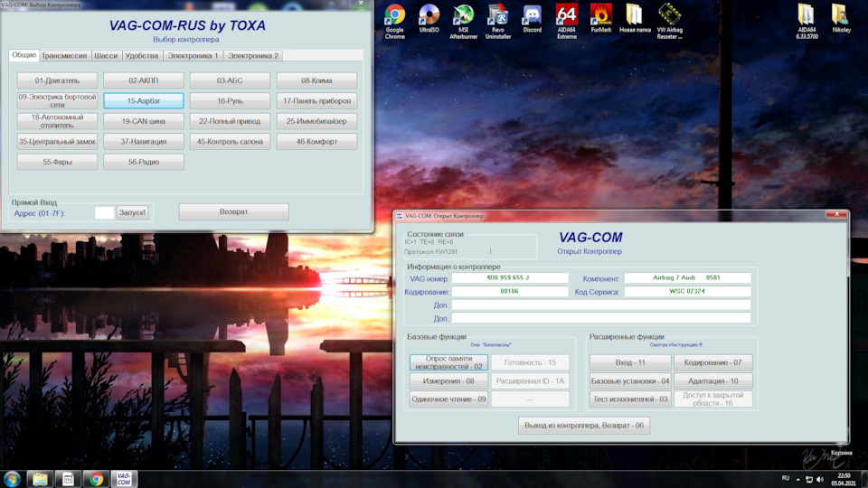Click the Кодирование value 00106 field

pyautogui.click(x=509, y=291)
